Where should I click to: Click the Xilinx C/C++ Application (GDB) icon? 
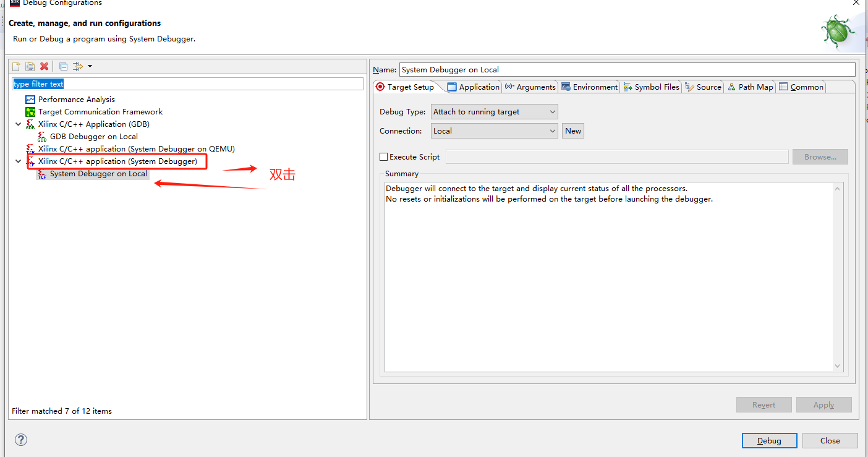30,124
